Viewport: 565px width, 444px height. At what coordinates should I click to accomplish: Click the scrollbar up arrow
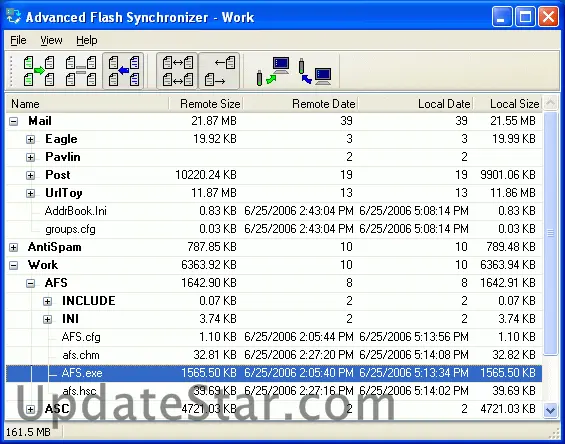[551, 103]
